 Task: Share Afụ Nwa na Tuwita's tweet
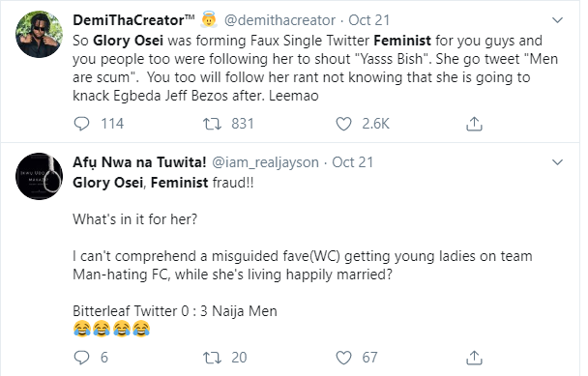coord(474,358)
